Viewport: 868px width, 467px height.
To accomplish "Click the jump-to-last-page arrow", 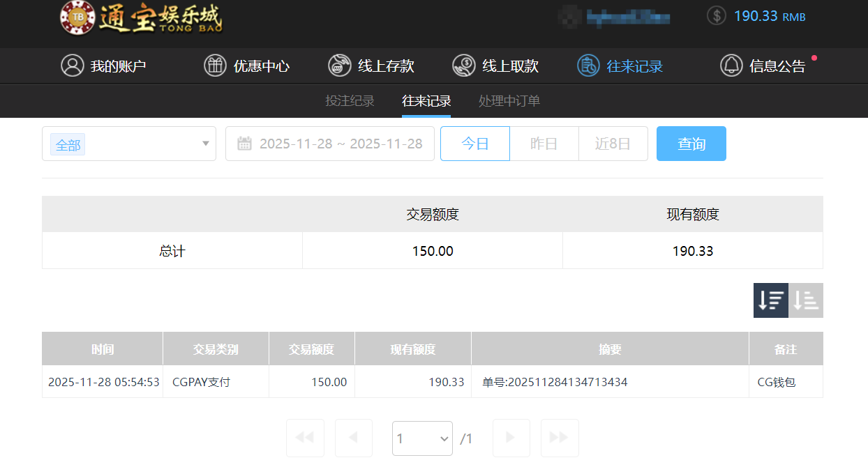I will click(x=560, y=438).
